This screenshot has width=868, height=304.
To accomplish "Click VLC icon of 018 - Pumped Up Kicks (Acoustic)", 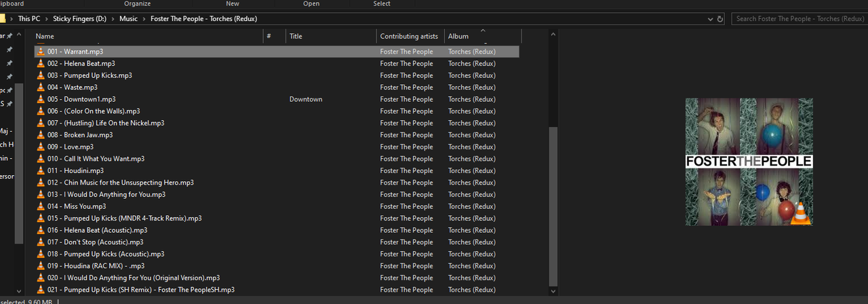I will 41,254.
